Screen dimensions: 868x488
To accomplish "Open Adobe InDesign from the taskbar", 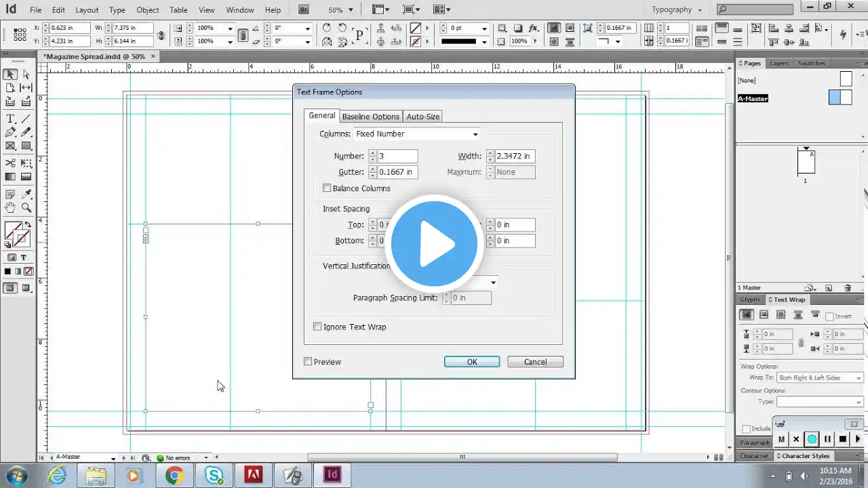I will point(332,474).
